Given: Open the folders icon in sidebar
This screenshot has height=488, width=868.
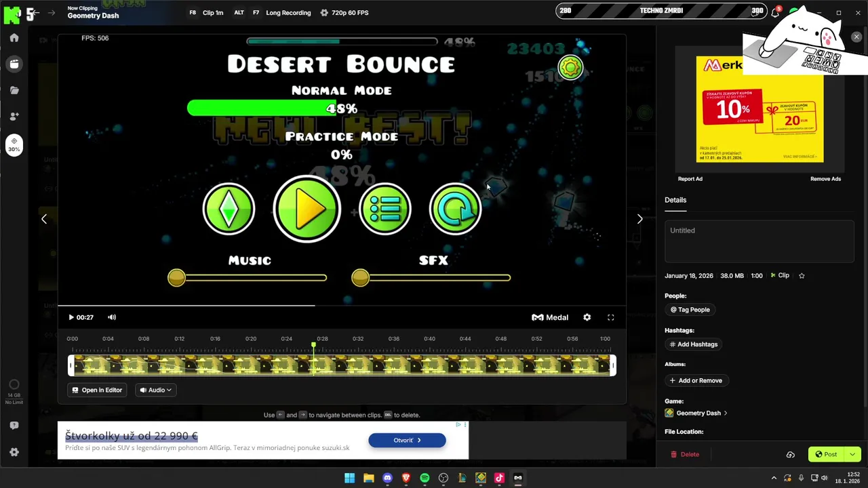Looking at the screenshot, I should pyautogui.click(x=14, y=90).
